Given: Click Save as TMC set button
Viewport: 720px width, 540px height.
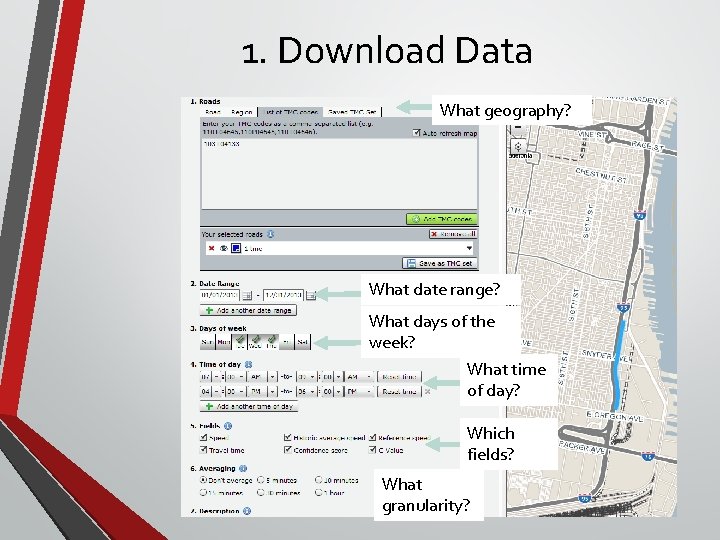Looking at the screenshot, I should (x=440, y=264).
